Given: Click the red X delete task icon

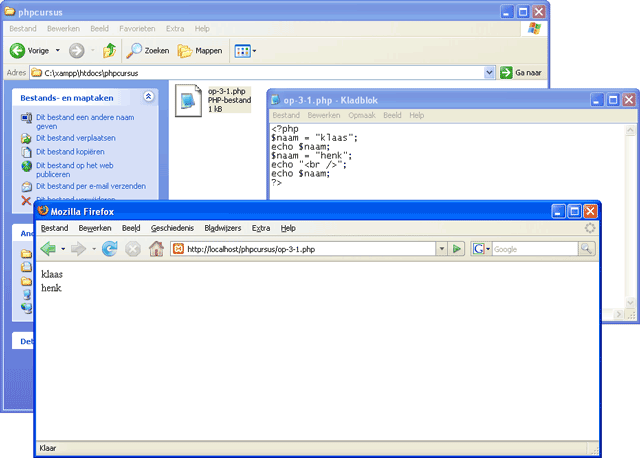Looking at the screenshot, I should click(26, 200).
